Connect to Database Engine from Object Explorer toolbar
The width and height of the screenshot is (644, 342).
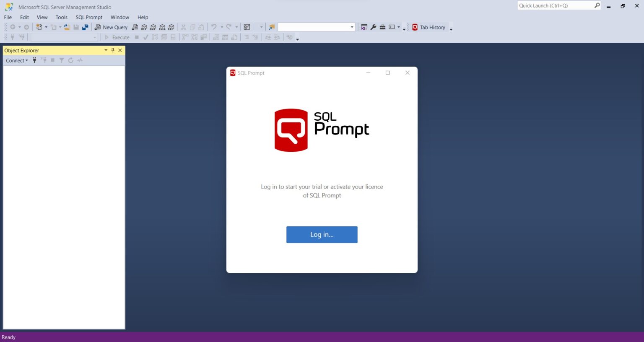(x=34, y=60)
